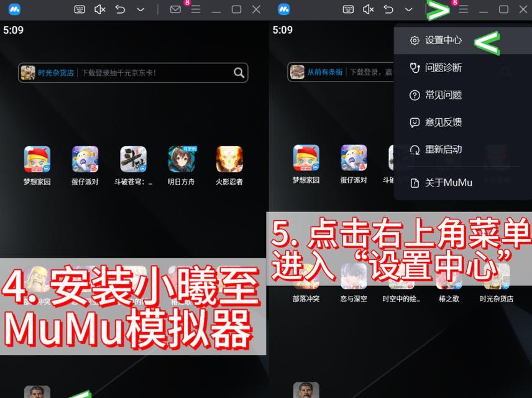Close the left MuMu window
The width and height of the screenshot is (532, 398).
click(257, 9)
